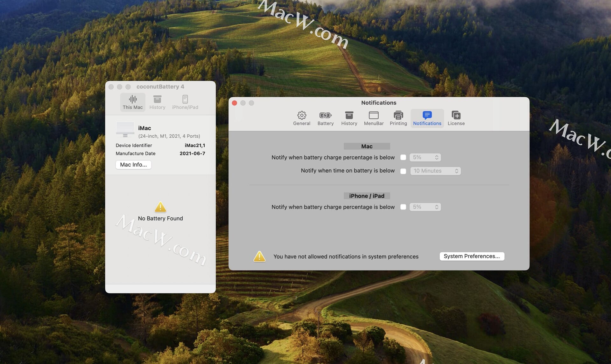Screen dimensions: 611x364
Task: Click the Mac Info... button
Action: 133,165
